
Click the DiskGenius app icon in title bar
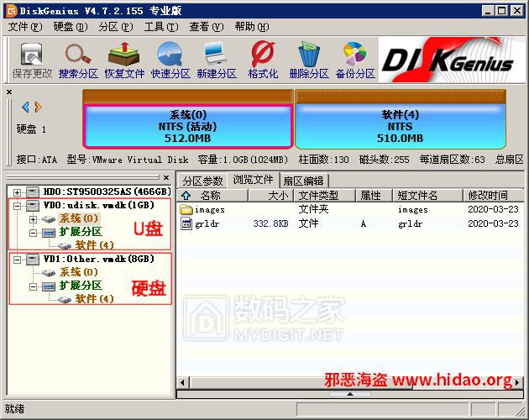coord(12,11)
